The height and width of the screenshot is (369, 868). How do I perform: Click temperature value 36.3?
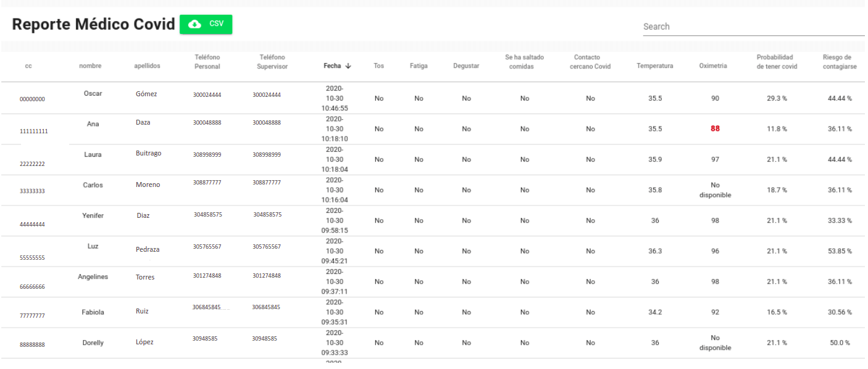coord(655,251)
